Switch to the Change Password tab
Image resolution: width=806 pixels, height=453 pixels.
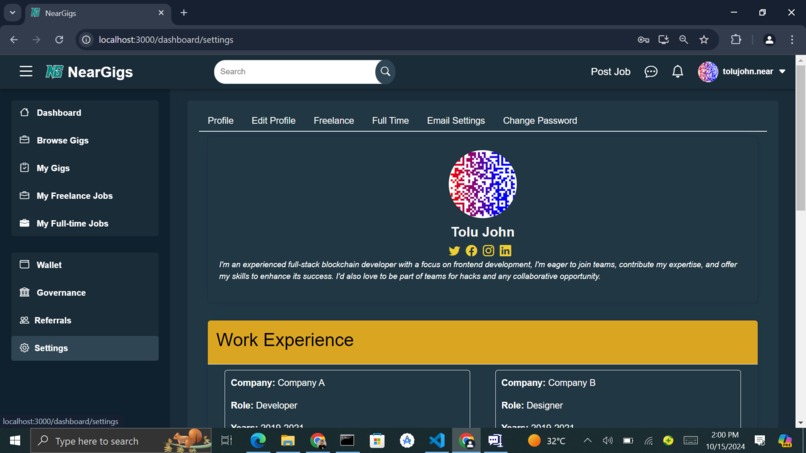(540, 120)
